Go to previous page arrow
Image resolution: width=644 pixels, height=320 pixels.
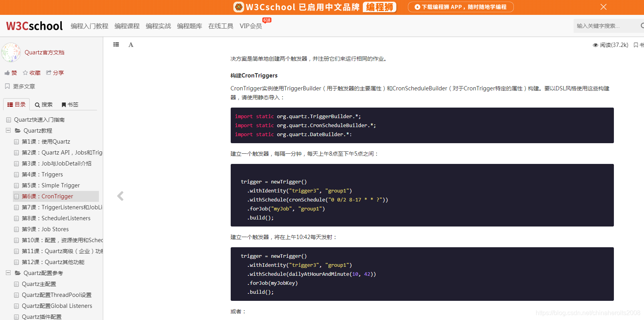120,196
